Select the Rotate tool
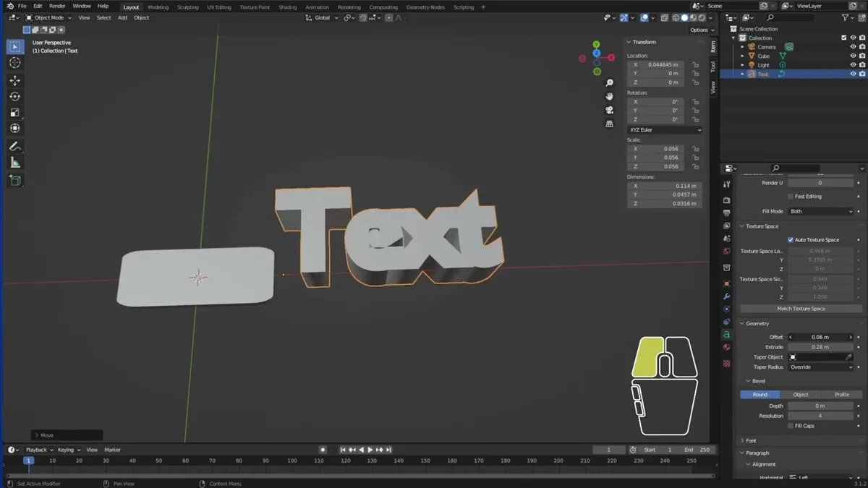This screenshot has height=488, width=868. click(x=15, y=96)
